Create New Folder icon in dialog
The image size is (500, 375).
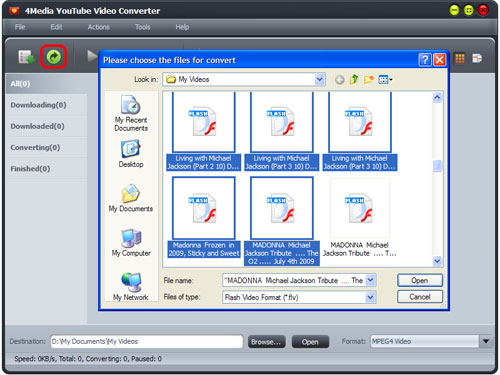(x=368, y=79)
